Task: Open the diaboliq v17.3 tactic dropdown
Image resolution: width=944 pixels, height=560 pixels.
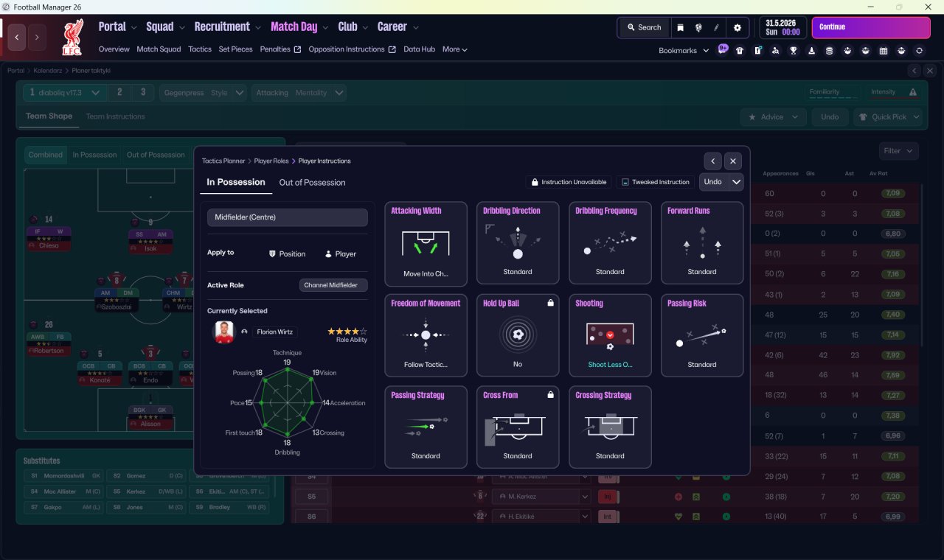Action: tap(65, 93)
